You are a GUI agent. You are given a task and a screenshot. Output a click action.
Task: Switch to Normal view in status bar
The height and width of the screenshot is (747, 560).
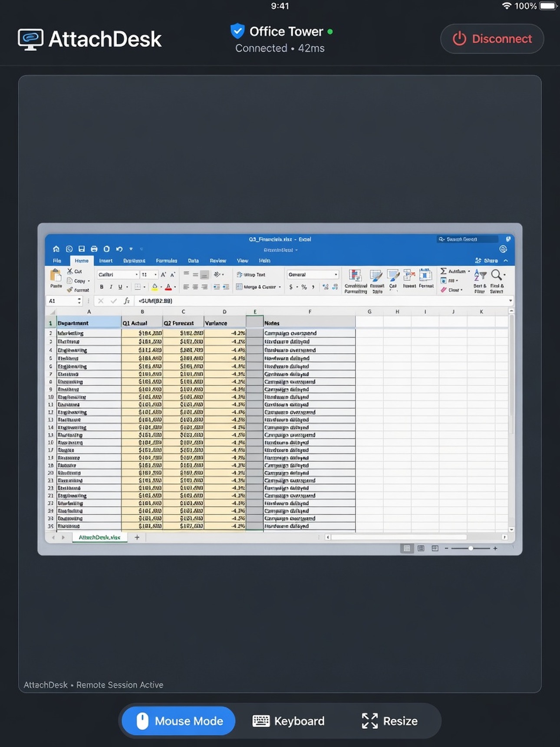(407, 548)
